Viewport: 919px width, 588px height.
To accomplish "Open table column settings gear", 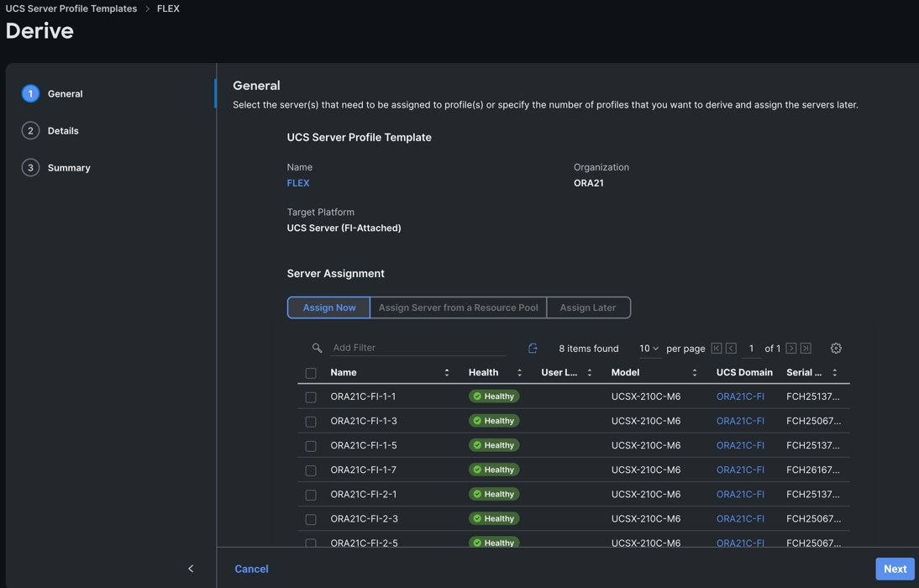I will point(836,349).
